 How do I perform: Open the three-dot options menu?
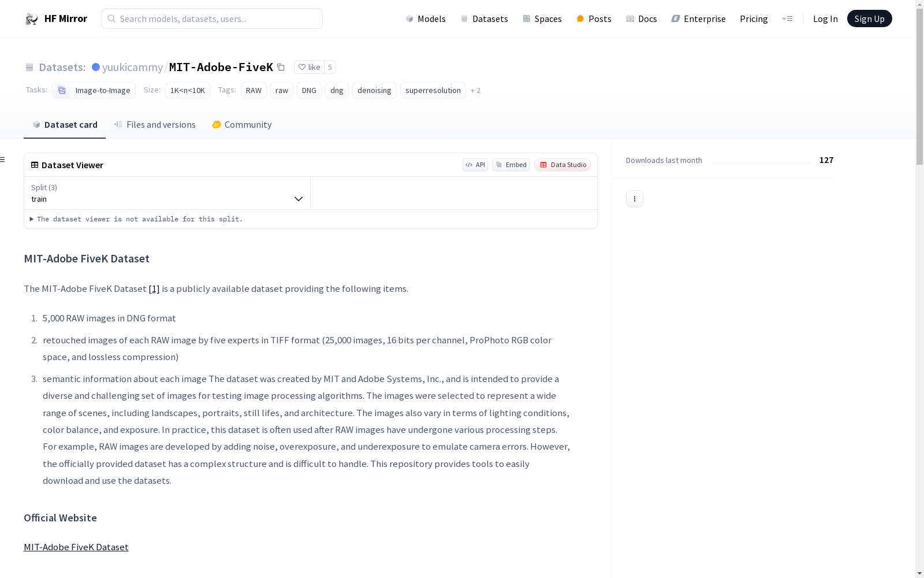click(x=635, y=199)
